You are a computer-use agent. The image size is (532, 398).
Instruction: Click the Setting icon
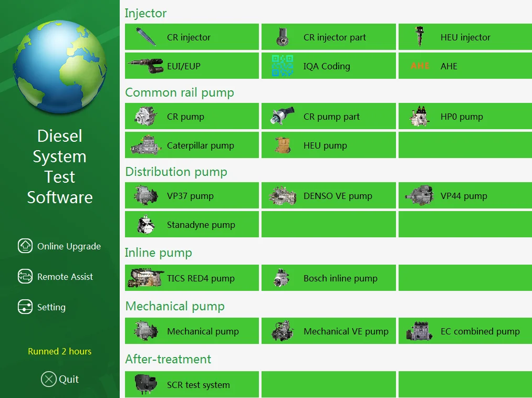click(x=25, y=307)
